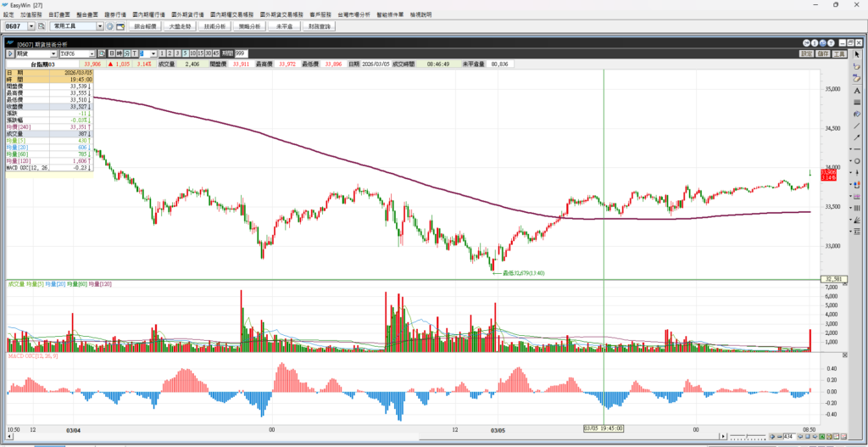868x447 pixels.
Task: Toggle the 5-minute interval button
Action: [x=185, y=53]
